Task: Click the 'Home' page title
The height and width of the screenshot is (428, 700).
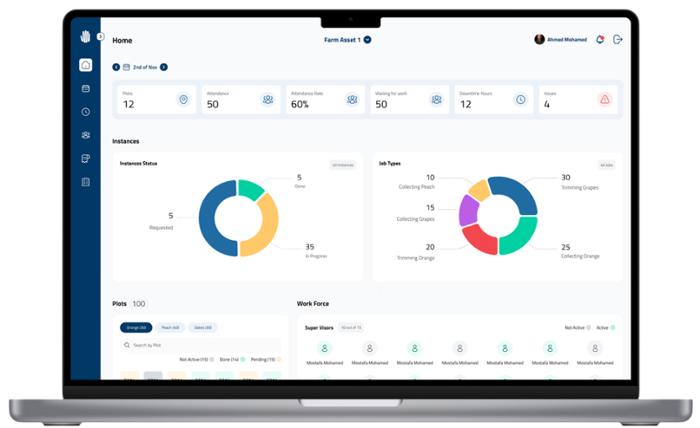Action: pyautogui.click(x=122, y=41)
